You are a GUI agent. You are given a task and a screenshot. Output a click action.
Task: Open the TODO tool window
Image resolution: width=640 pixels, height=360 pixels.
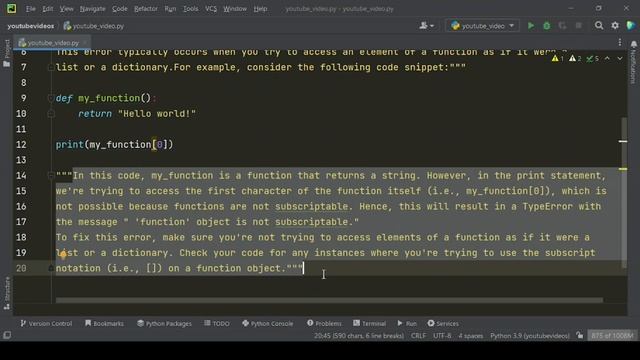[217, 323]
